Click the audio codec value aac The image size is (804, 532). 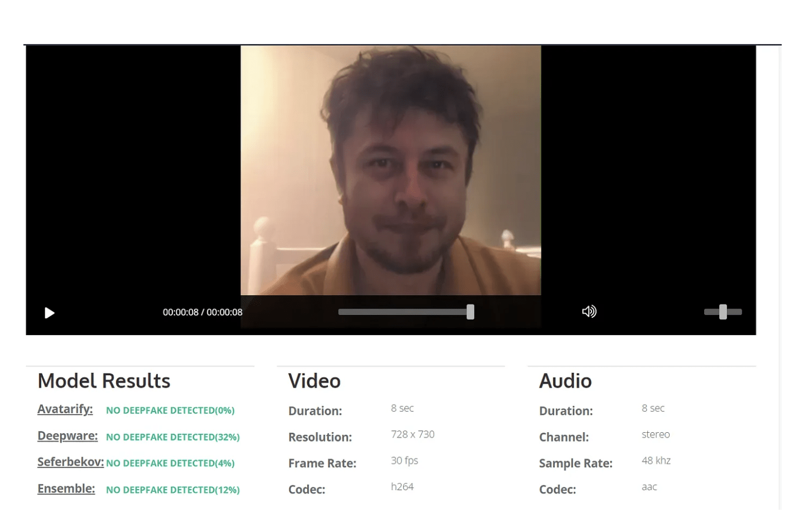tap(650, 487)
